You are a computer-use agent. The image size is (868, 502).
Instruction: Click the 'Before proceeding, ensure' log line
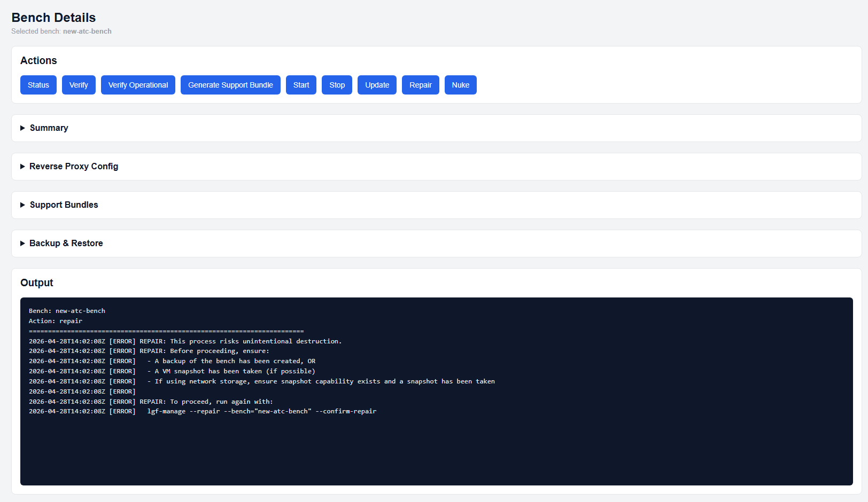tap(149, 351)
